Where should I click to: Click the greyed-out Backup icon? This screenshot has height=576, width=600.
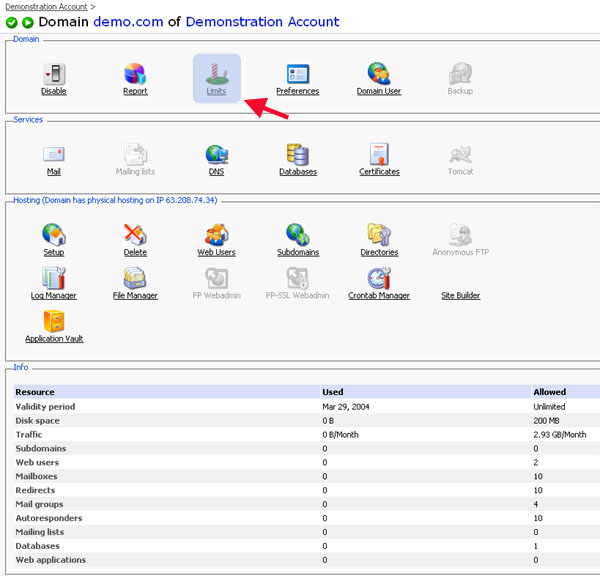click(460, 73)
